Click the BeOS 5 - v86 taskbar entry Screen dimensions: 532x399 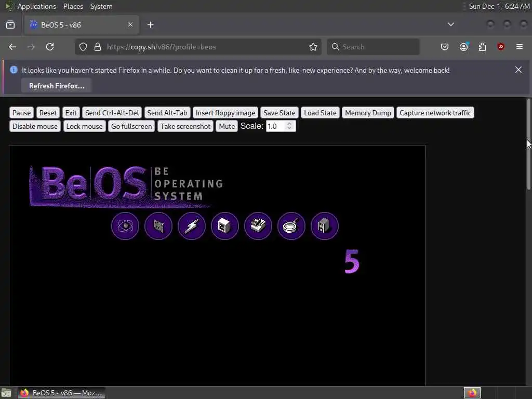point(61,393)
